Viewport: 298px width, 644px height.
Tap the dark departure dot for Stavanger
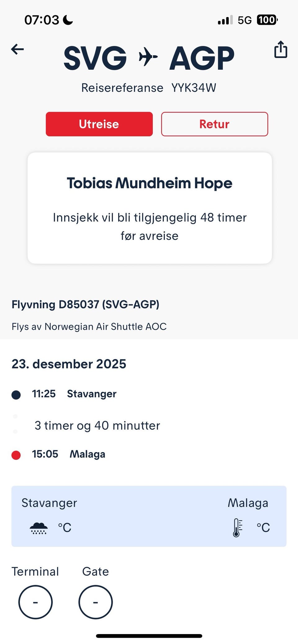(16, 395)
